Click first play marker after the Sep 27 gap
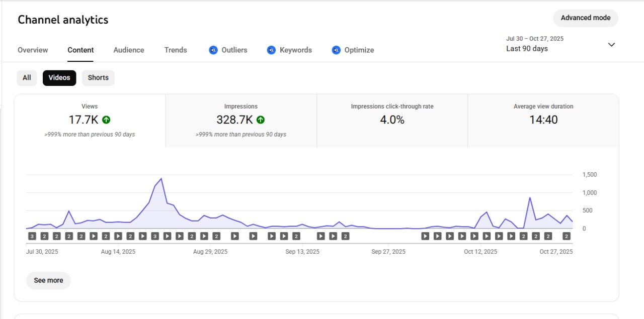The height and width of the screenshot is (319, 644). click(425, 236)
